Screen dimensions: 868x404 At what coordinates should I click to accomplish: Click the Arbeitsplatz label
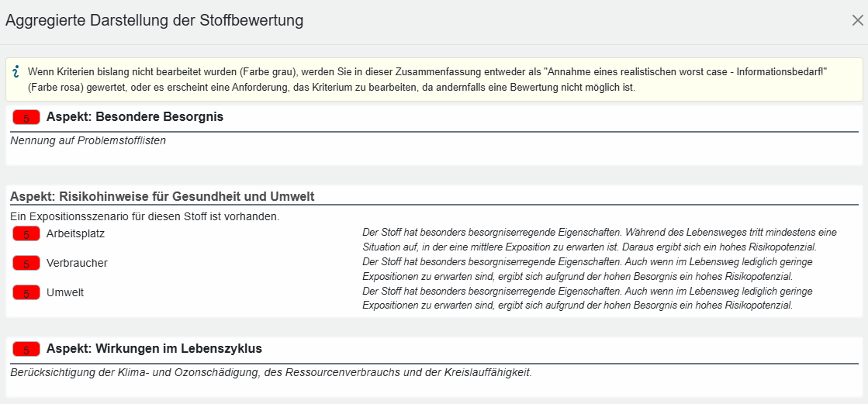[x=75, y=233]
